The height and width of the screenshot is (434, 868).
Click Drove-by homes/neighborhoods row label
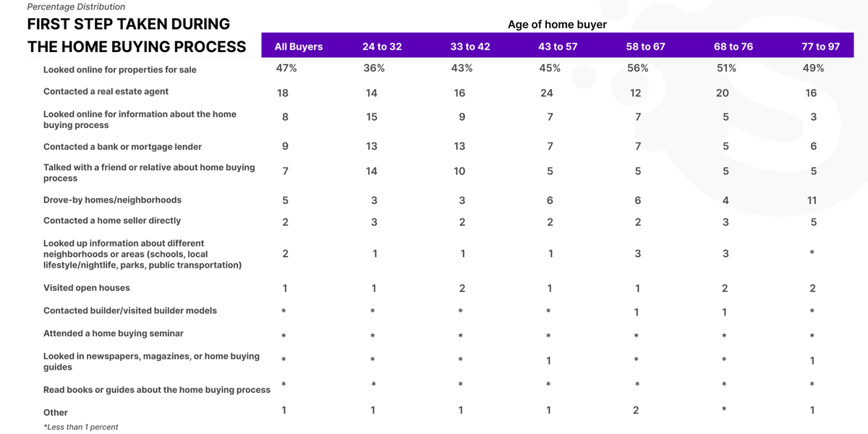click(x=112, y=200)
